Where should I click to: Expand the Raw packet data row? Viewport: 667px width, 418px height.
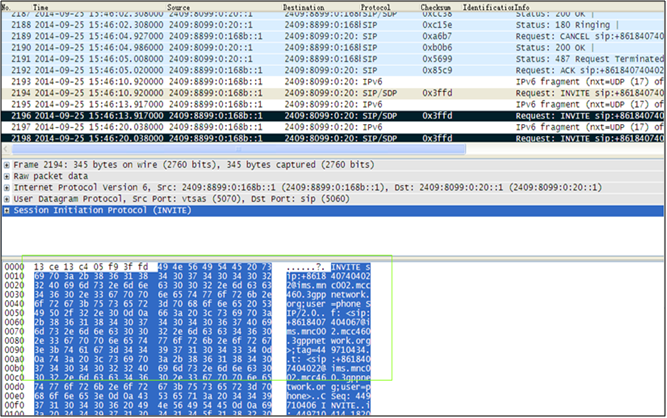(x=7, y=176)
